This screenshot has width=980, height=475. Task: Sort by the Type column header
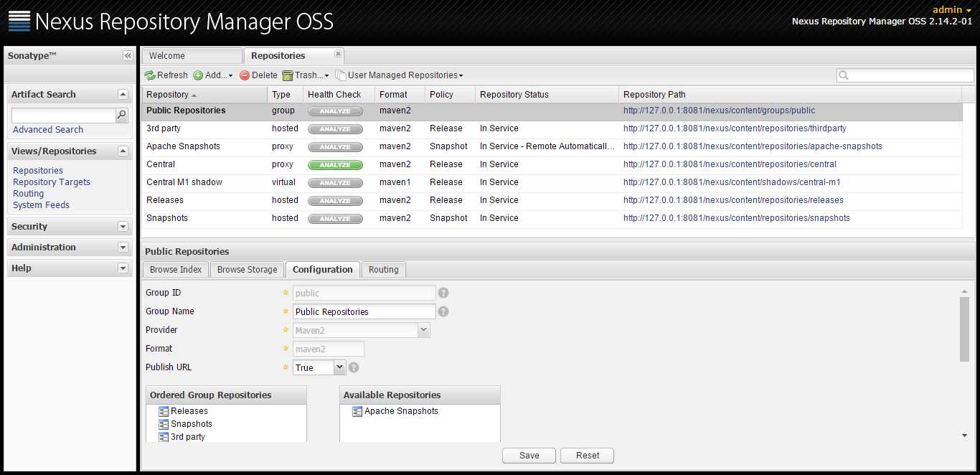[285, 95]
